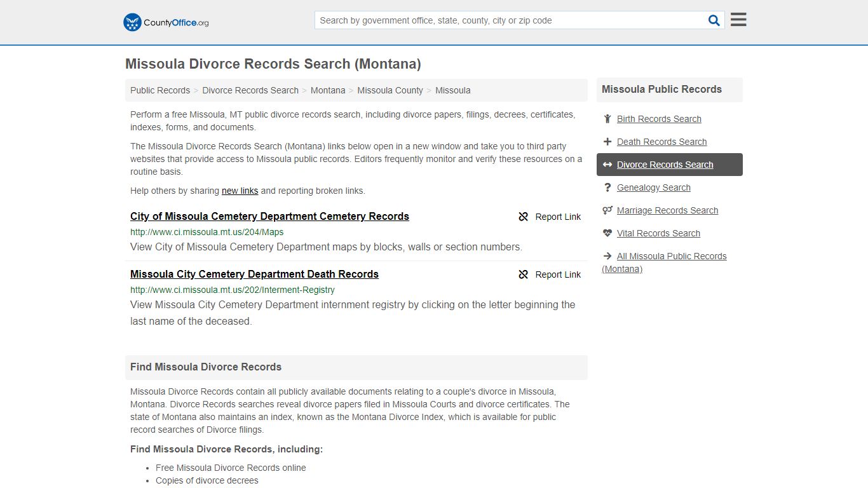Open Missoula City Cemetery Department Death Records
868x488 pixels.
[x=254, y=274]
